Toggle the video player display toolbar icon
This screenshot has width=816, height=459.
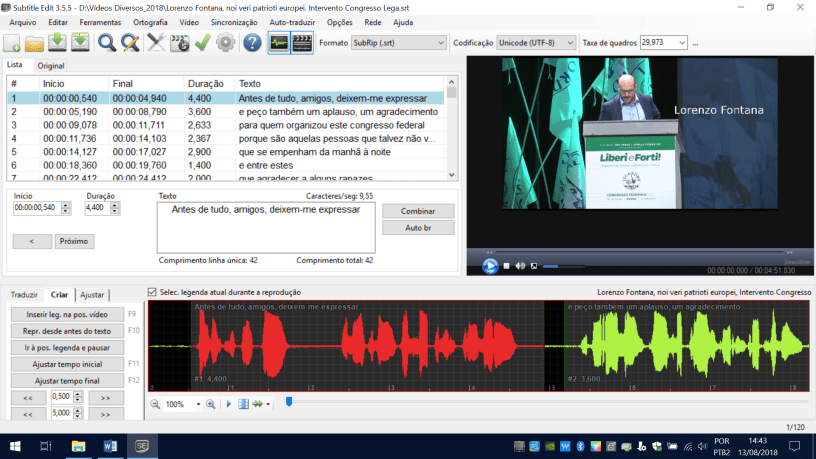pyautogui.click(x=301, y=43)
